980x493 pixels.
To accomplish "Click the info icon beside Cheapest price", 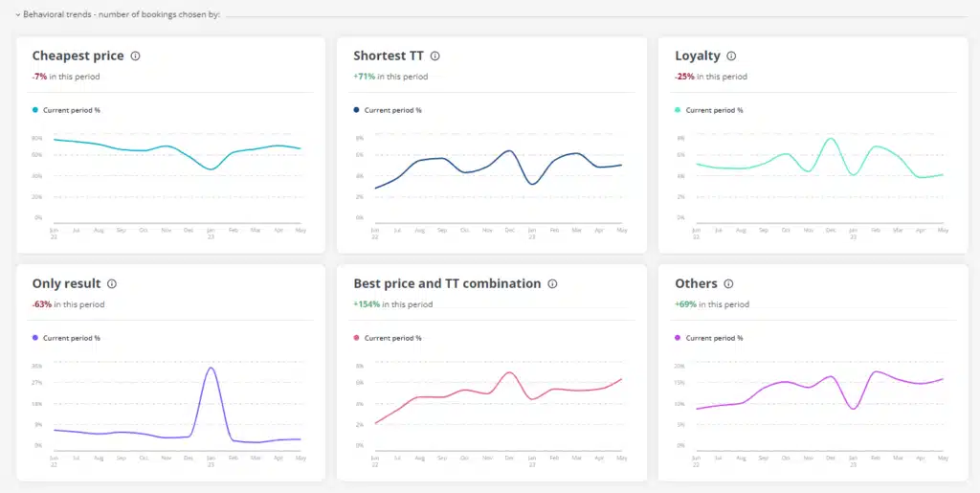I will [135, 56].
